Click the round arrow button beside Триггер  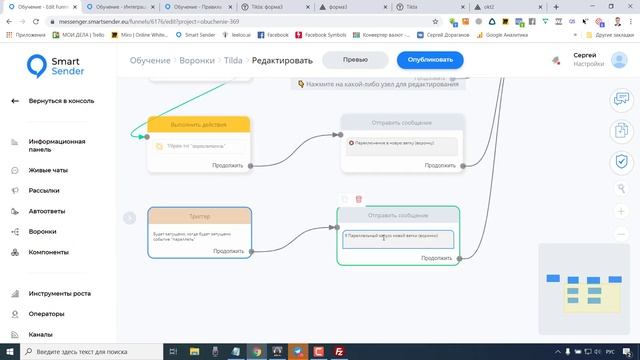[x=130, y=218]
